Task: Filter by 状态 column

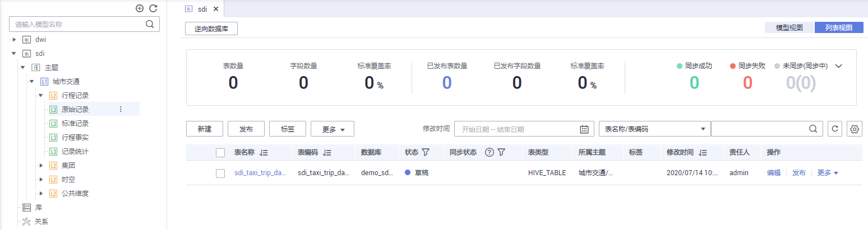Action: pos(426,152)
